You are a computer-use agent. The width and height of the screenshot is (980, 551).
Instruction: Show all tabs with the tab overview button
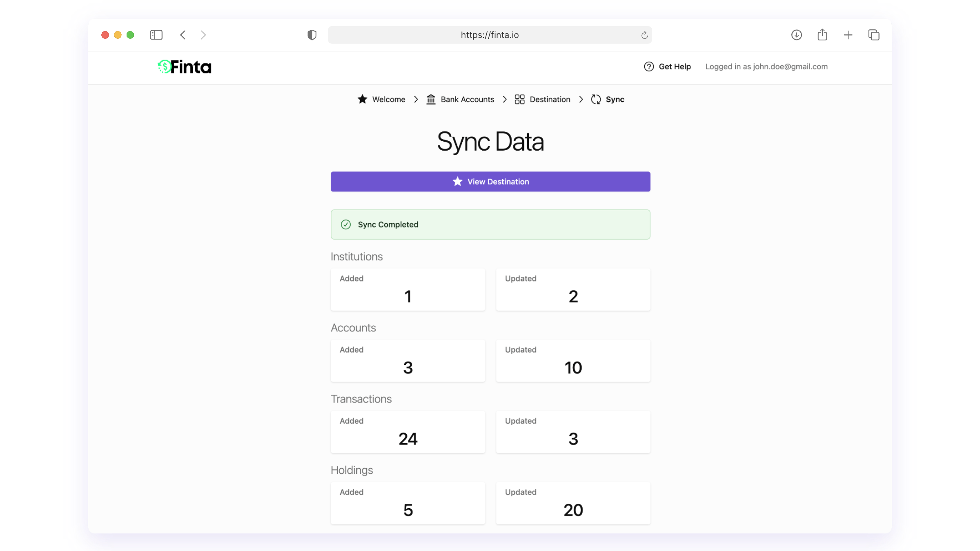pos(874,35)
